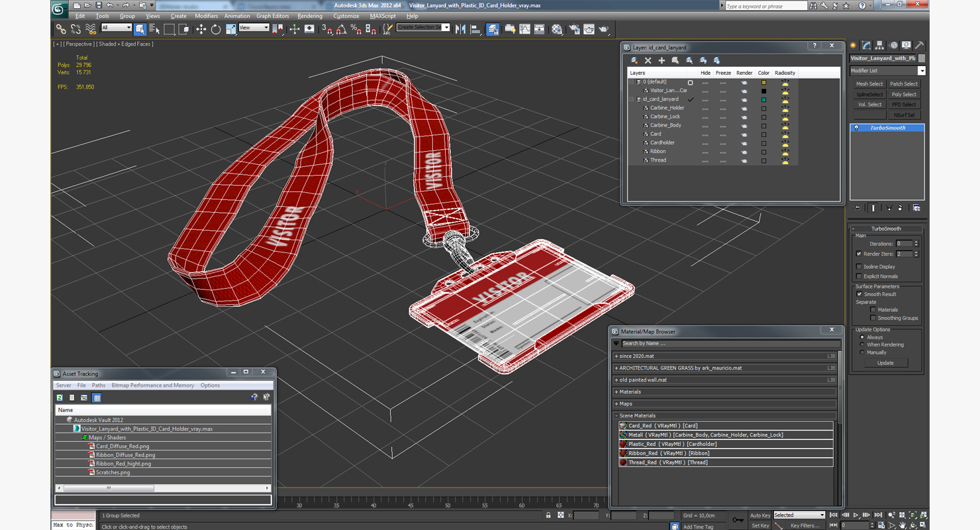This screenshot has height=530, width=980.
Task: Open the Rendering menu
Action: click(x=310, y=16)
